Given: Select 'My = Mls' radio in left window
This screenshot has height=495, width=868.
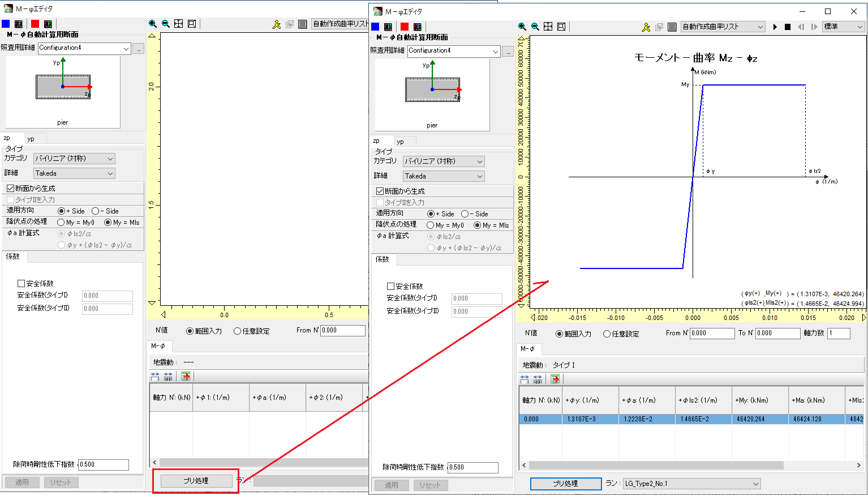Looking at the screenshot, I should tap(108, 222).
